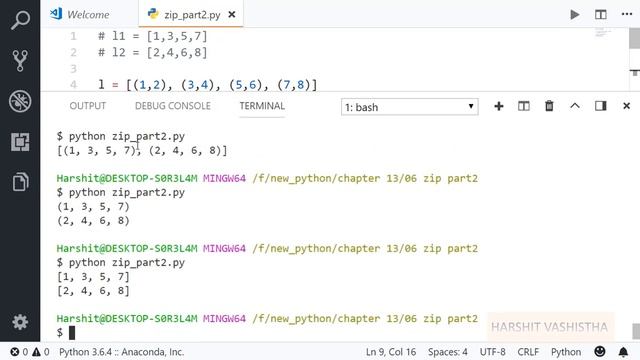Focus the terminal prompt cursor

(x=72, y=333)
